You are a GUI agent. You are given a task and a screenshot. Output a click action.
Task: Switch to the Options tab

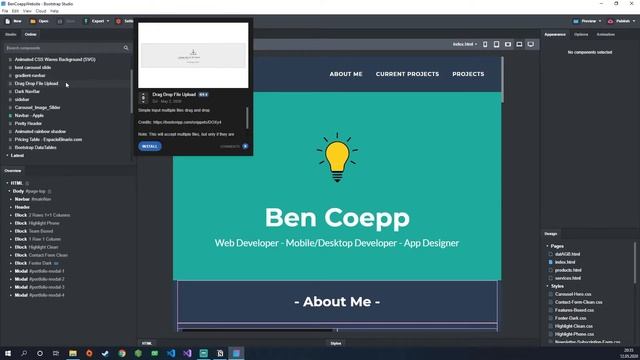pos(581,35)
